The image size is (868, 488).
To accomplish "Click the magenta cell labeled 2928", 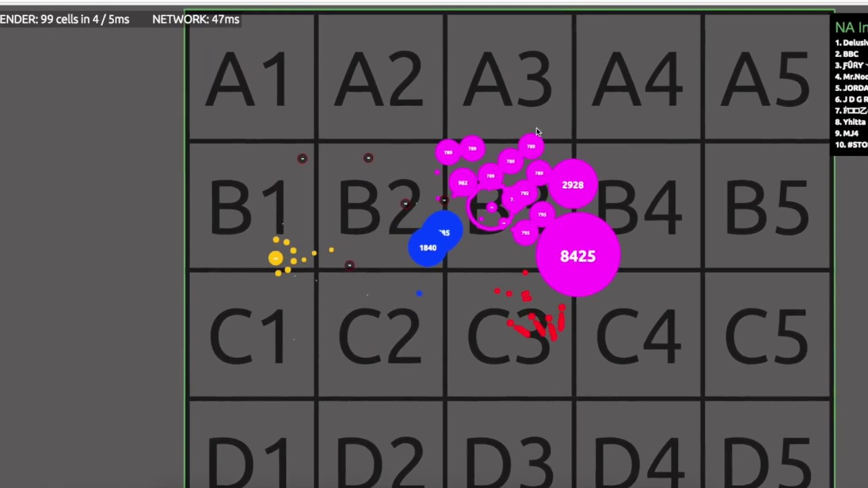I will pyautogui.click(x=572, y=184).
